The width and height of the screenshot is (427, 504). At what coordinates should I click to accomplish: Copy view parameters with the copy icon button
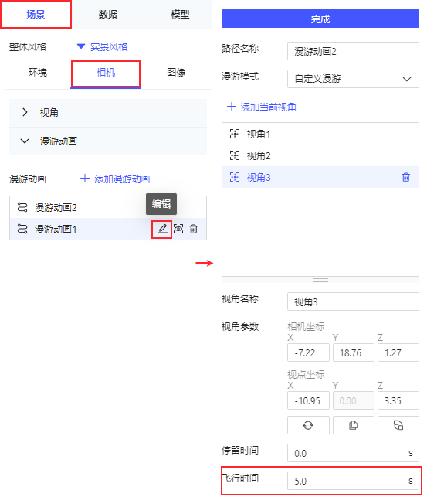354,425
